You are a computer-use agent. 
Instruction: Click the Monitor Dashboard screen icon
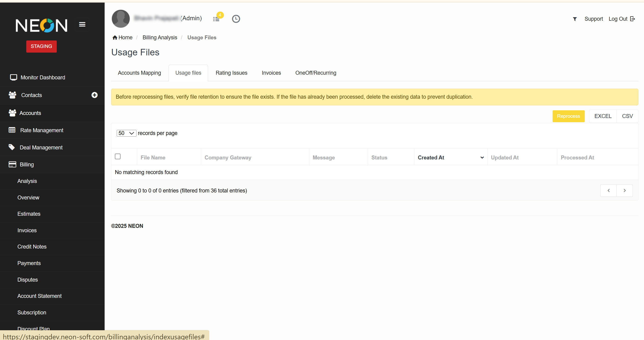[x=13, y=77]
